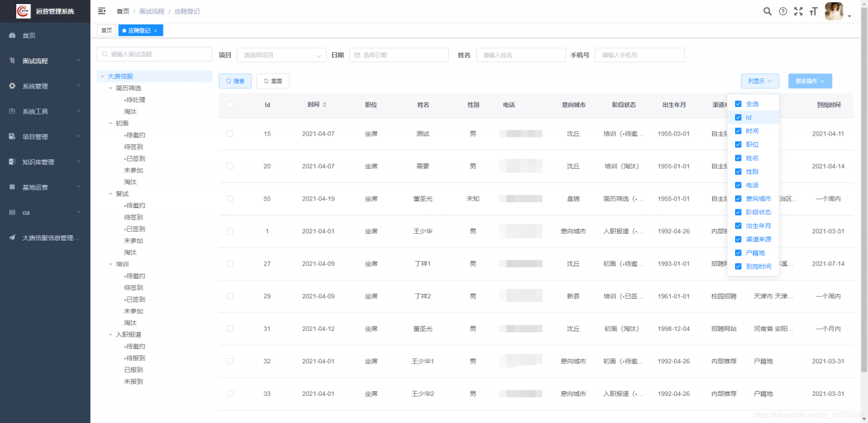Uncheck the 户籍地 column checkbox
This screenshot has height=423, width=868.
(738, 253)
